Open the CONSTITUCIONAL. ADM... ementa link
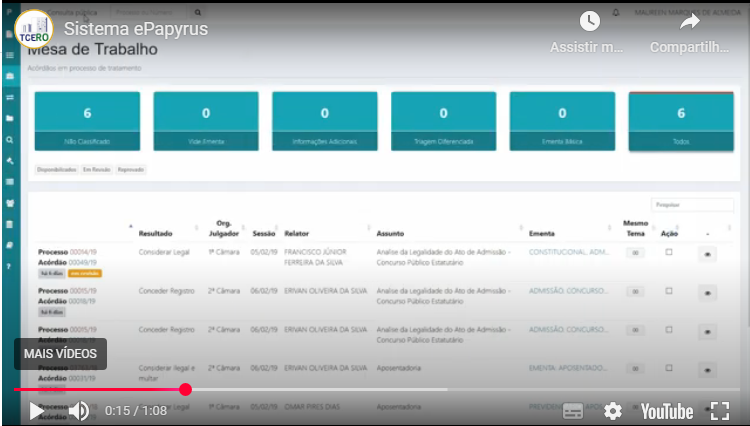750x426 pixels. pos(568,252)
